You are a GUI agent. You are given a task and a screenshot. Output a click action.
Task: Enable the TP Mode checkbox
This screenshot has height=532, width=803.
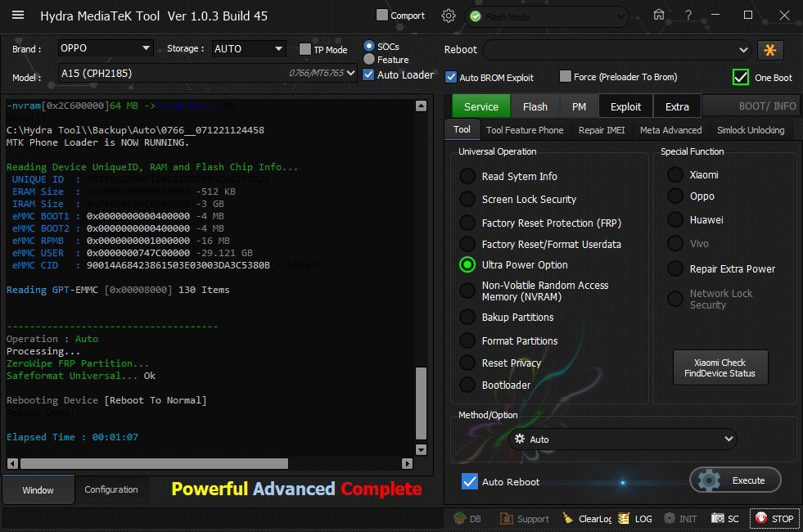point(305,49)
